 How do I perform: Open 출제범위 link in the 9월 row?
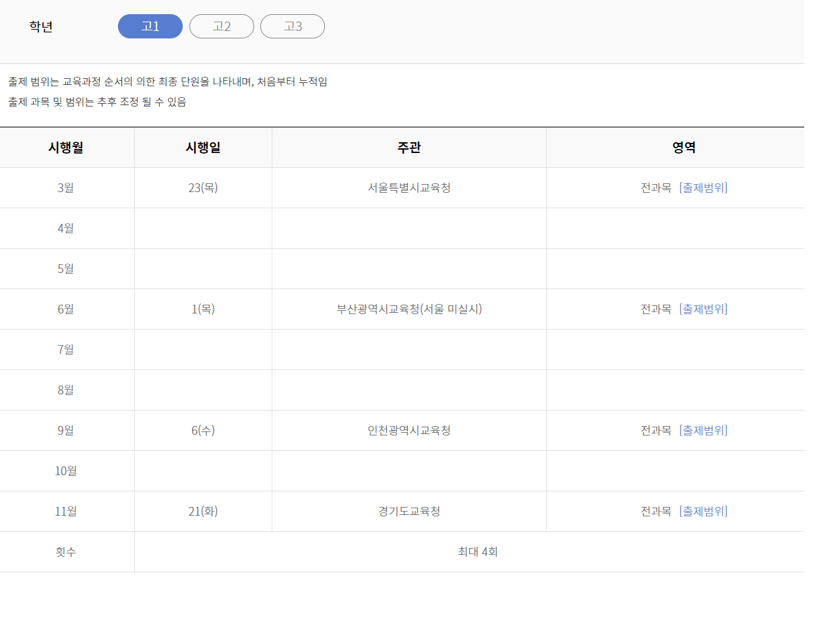pos(704,431)
